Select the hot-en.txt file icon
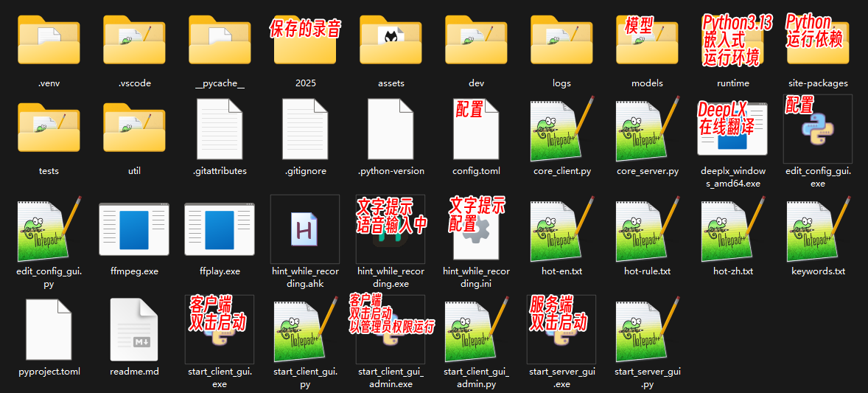The image size is (868, 393). point(561,229)
